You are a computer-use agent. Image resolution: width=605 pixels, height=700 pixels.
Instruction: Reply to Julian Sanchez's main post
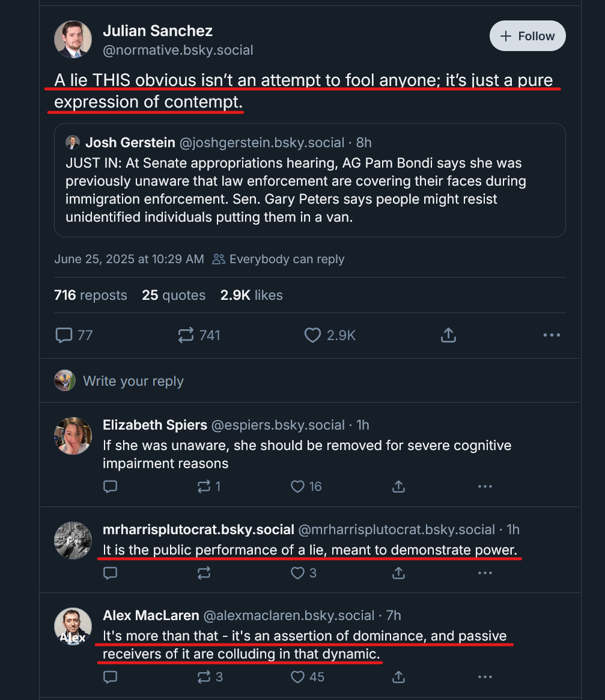tap(74, 335)
